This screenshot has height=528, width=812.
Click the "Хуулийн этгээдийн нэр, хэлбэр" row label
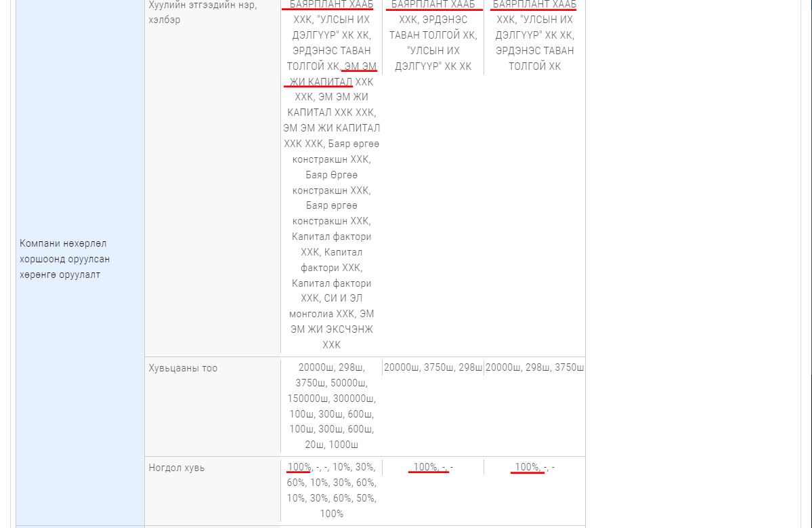202,12
